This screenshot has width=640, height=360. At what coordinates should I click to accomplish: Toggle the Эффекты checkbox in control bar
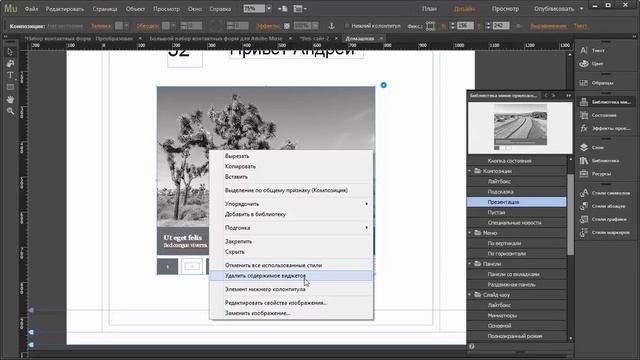pos(287,26)
